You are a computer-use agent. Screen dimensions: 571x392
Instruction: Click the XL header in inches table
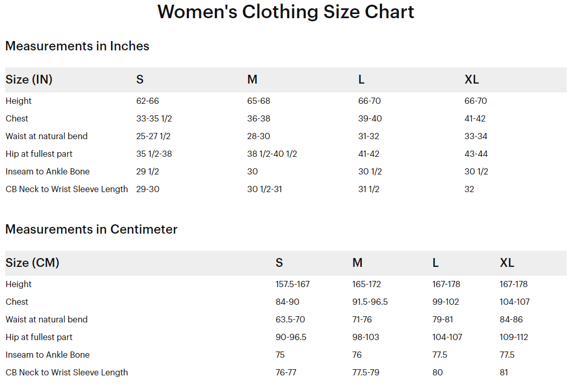(471, 80)
